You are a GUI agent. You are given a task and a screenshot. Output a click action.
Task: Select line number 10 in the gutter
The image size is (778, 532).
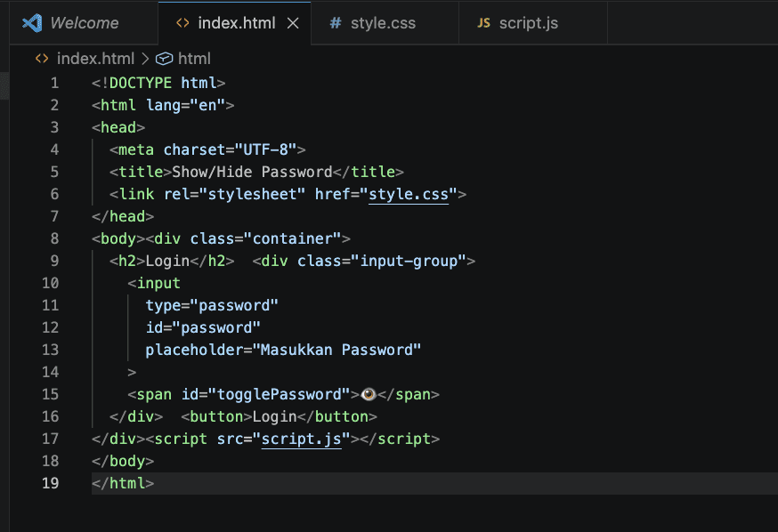point(50,283)
